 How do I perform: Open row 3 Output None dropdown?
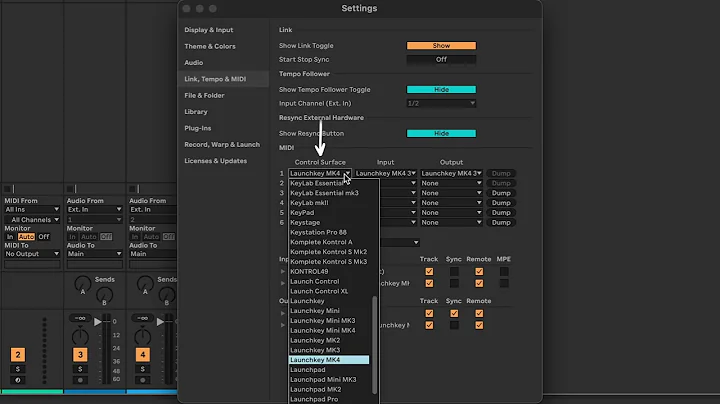(451, 193)
